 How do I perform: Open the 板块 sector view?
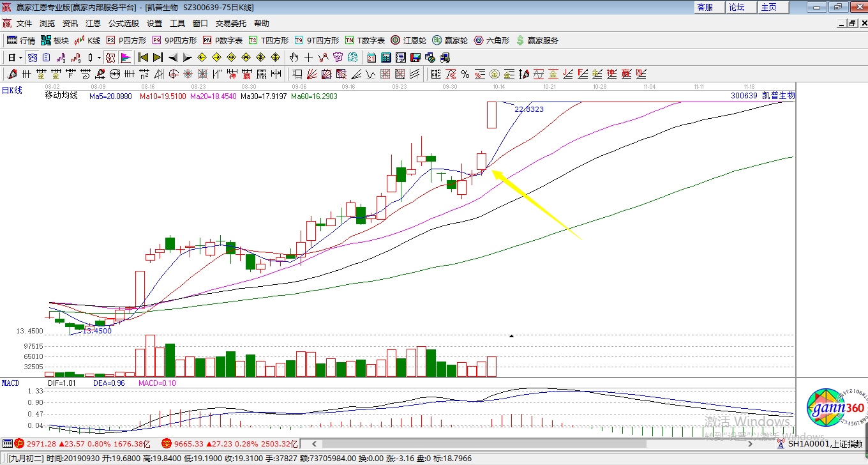tap(55, 40)
